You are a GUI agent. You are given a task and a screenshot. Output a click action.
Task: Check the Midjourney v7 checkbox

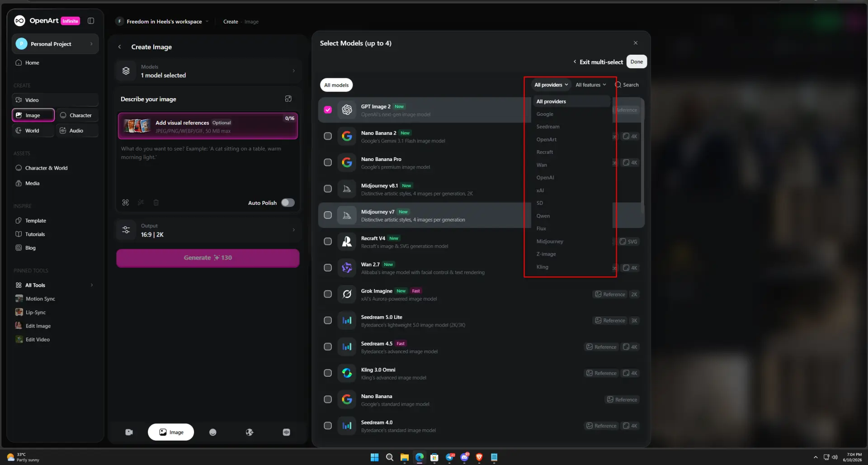(328, 215)
